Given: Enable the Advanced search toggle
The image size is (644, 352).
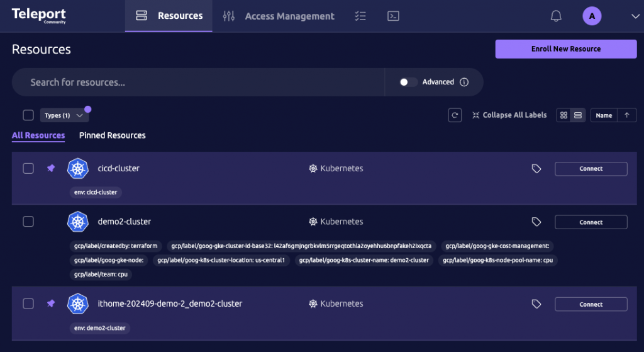Looking at the screenshot, I should pos(408,82).
